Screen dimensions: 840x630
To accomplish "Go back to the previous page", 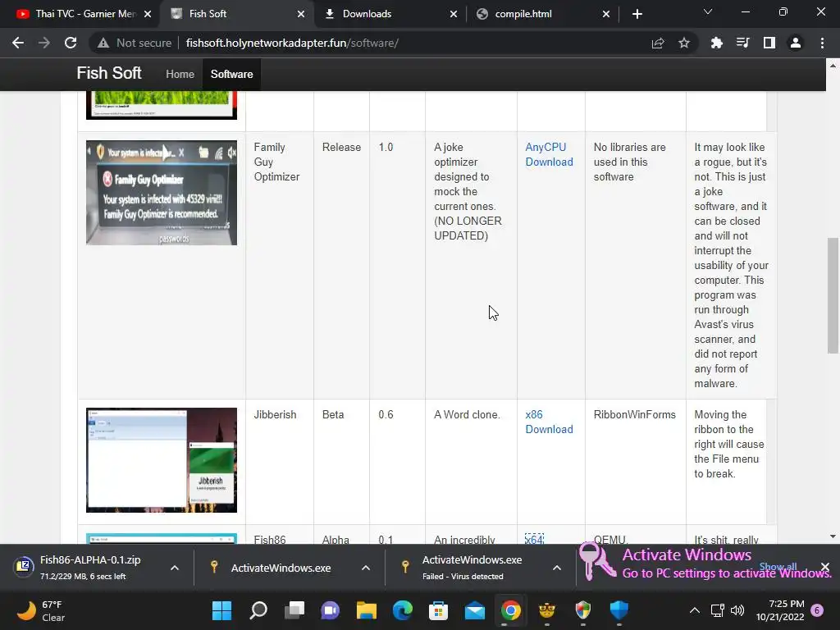I will tap(18, 43).
